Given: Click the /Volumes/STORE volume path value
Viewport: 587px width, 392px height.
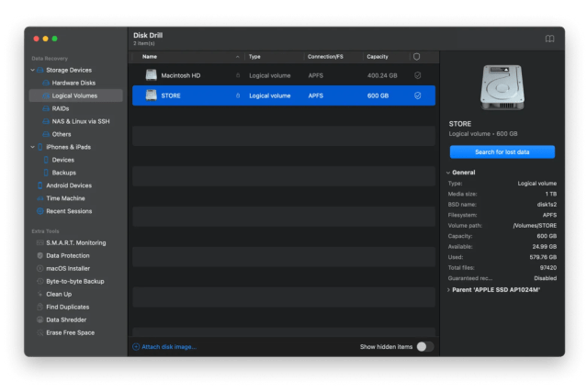Looking at the screenshot, I should 535,226.
